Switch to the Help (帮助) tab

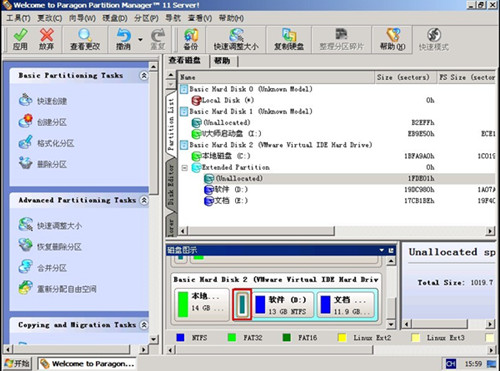point(223,61)
